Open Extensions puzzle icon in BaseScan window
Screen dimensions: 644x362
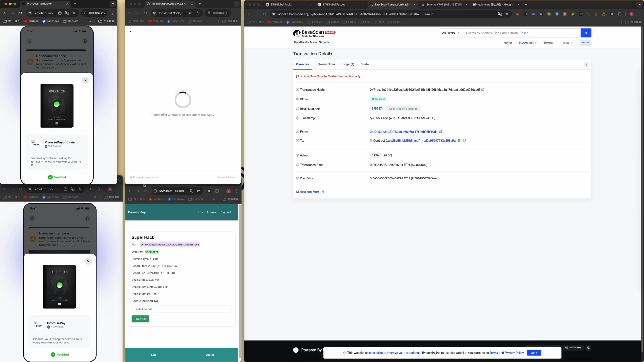point(620,14)
